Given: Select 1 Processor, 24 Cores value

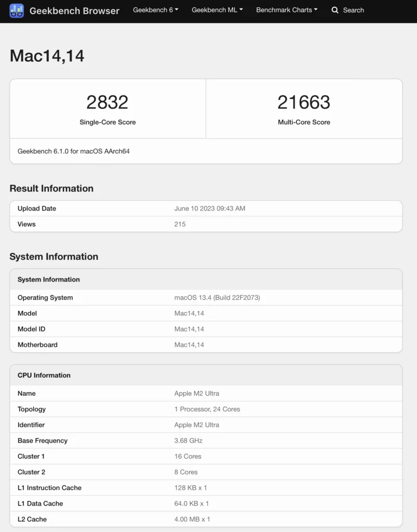Looking at the screenshot, I should click(x=207, y=409).
